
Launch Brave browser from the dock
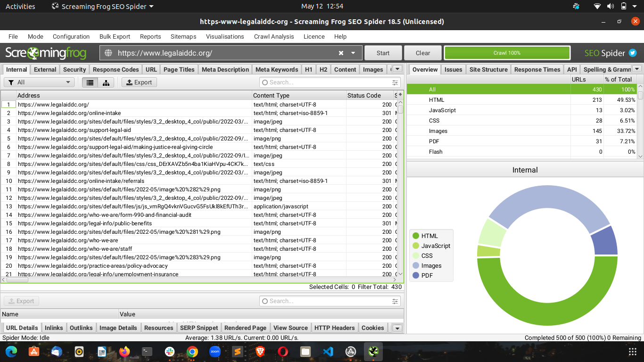260,352
